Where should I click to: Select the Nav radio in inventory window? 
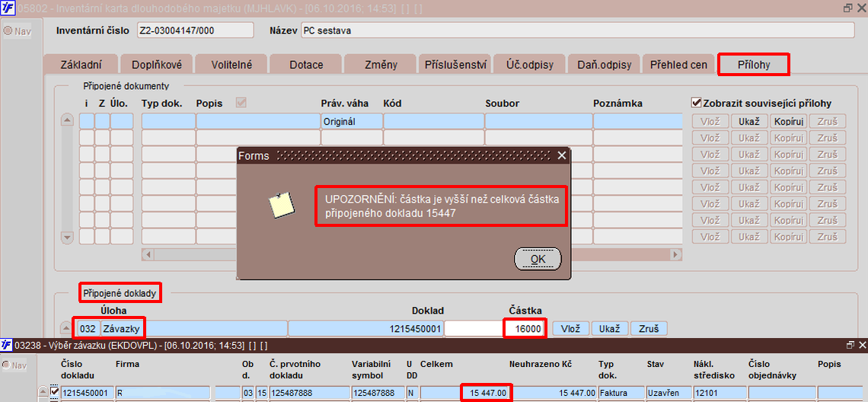click(8, 31)
